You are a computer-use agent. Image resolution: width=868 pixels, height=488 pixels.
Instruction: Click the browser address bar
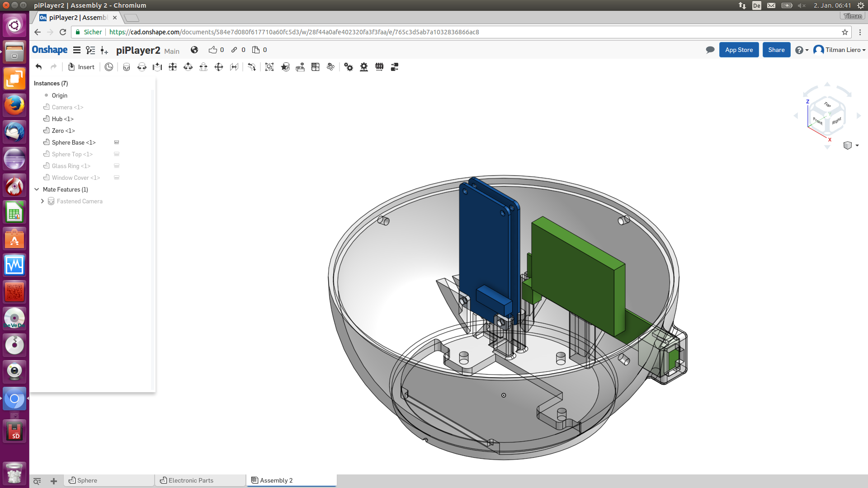pyautogui.click(x=461, y=32)
